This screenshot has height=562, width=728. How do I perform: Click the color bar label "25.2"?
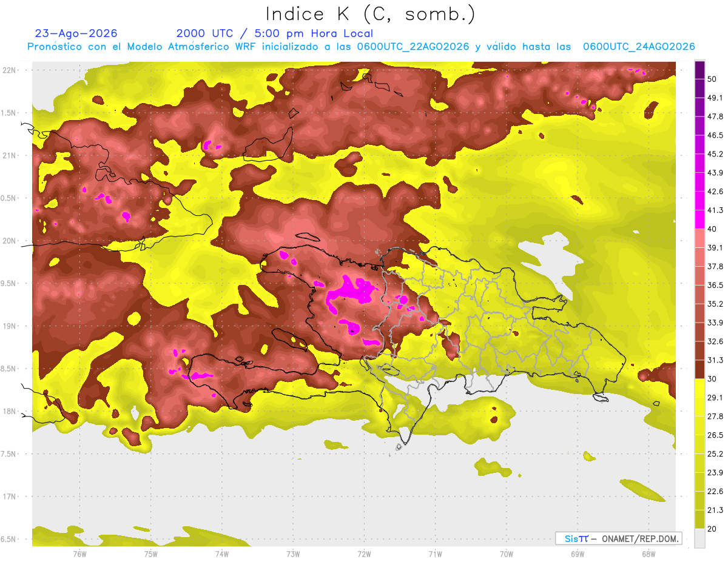[x=715, y=454]
